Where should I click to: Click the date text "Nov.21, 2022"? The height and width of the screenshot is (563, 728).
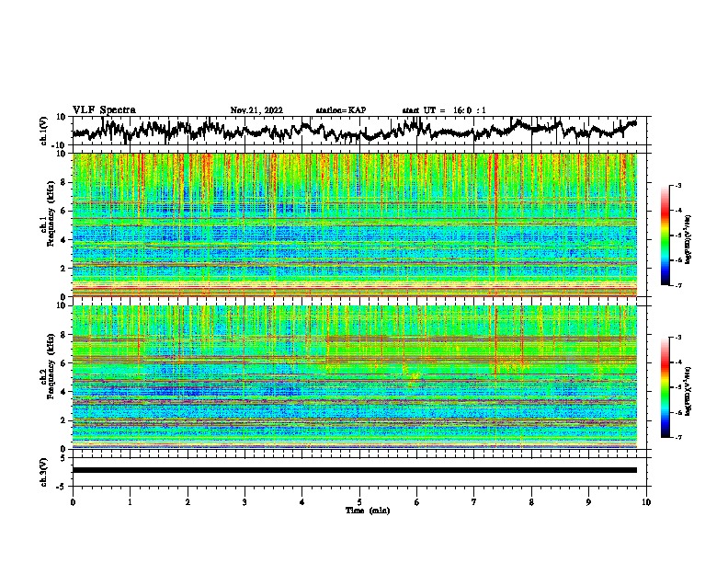point(256,110)
